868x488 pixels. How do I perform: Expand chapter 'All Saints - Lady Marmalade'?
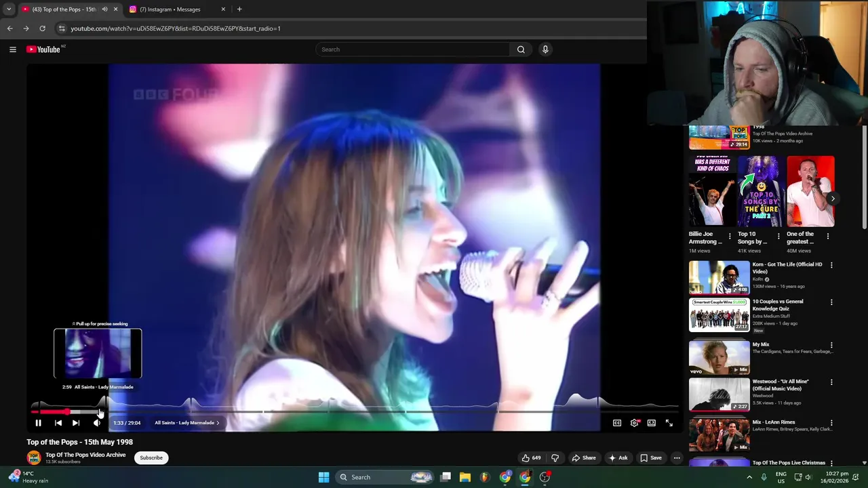pos(186,423)
